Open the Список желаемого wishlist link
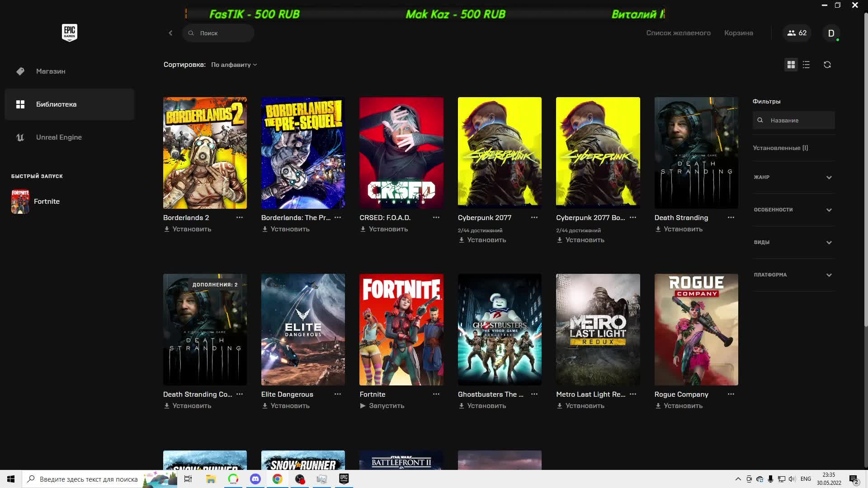 pos(678,33)
